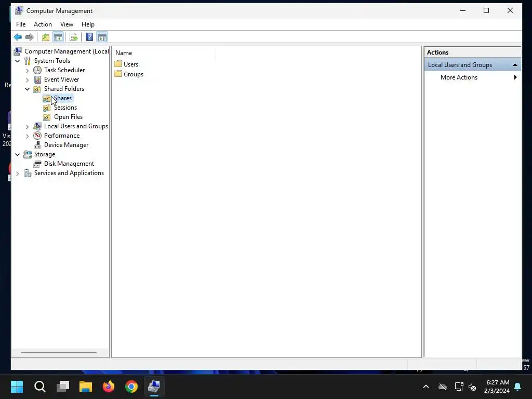Viewport: 532px width, 399px height.
Task: Click the Export List toolbar icon
Action: coord(74,37)
